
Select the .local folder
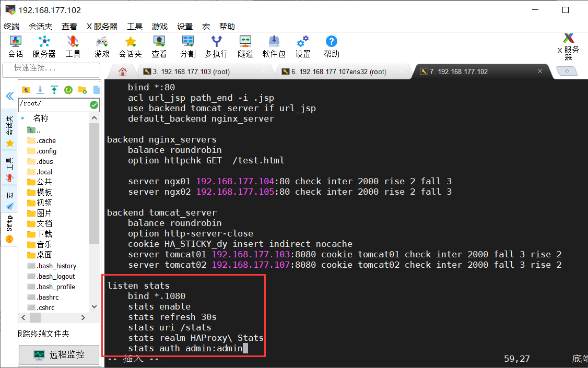click(40, 172)
